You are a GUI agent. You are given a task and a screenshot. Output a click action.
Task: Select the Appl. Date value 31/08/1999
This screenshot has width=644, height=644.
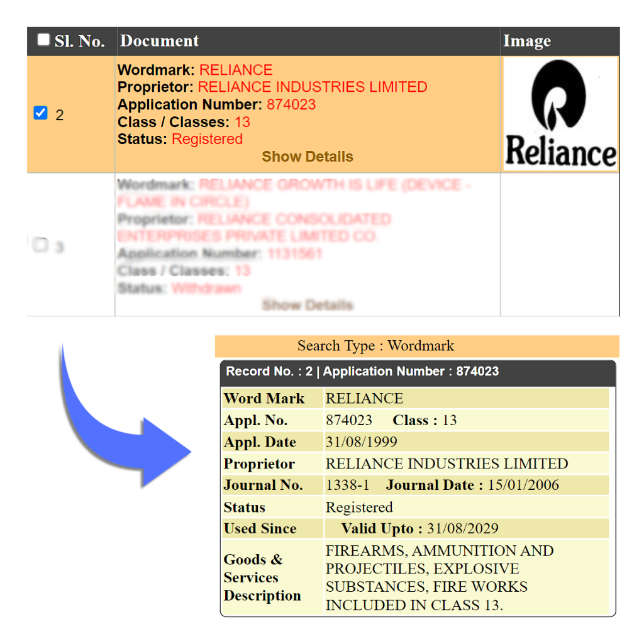coord(361,442)
